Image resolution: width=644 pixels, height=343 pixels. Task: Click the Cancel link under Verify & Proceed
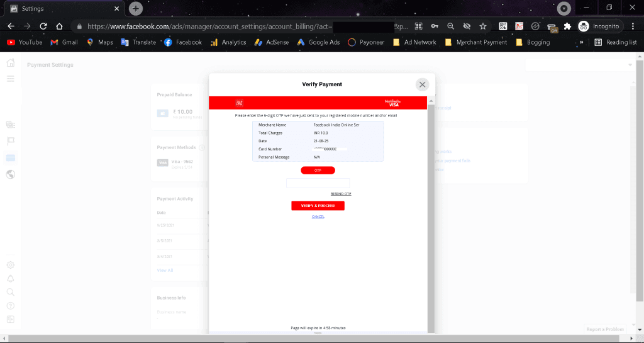click(x=318, y=217)
